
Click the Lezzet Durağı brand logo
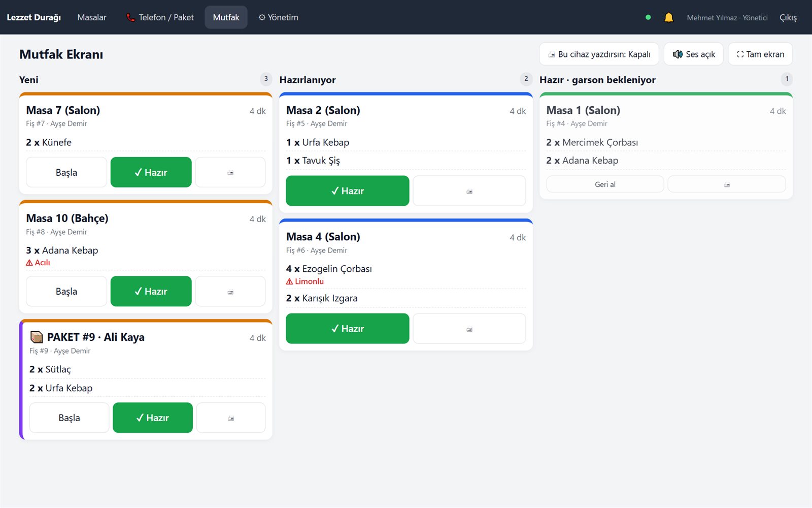pos(33,17)
